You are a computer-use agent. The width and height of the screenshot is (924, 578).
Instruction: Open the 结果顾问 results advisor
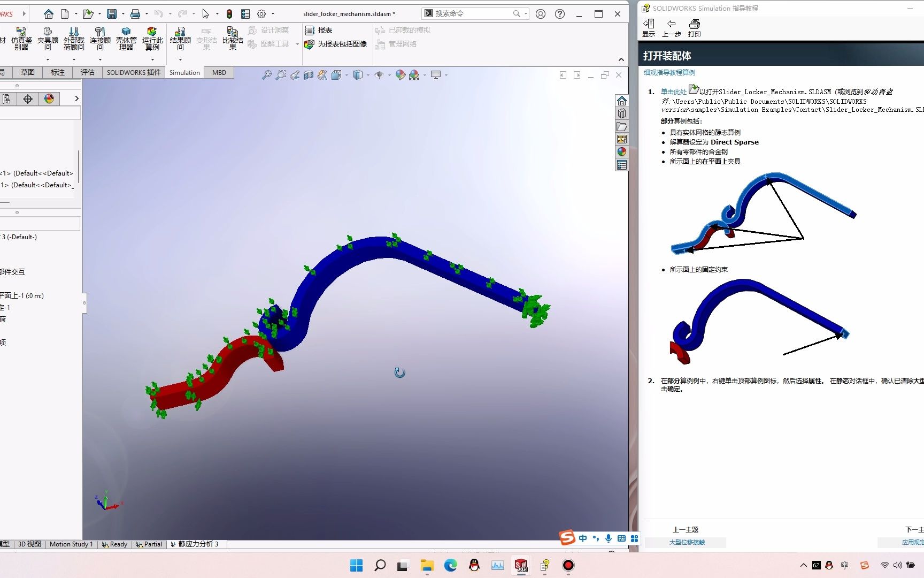(180, 39)
